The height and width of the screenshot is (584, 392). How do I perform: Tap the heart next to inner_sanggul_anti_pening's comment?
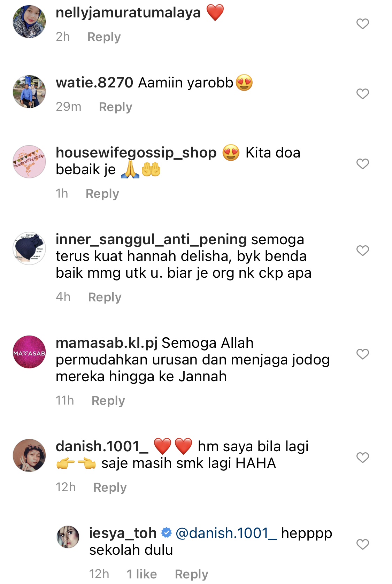[x=362, y=251]
